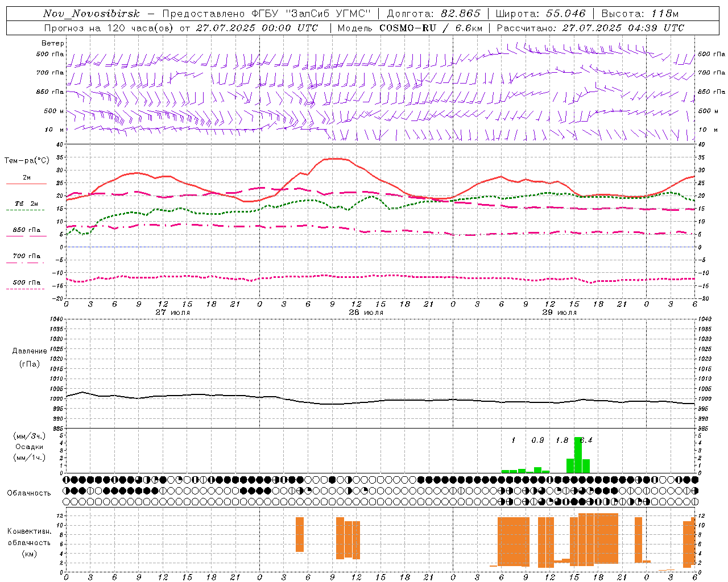
Task: Click the "0.9" precipitation total value
Action: pyautogui.click(x=537, y=440)
